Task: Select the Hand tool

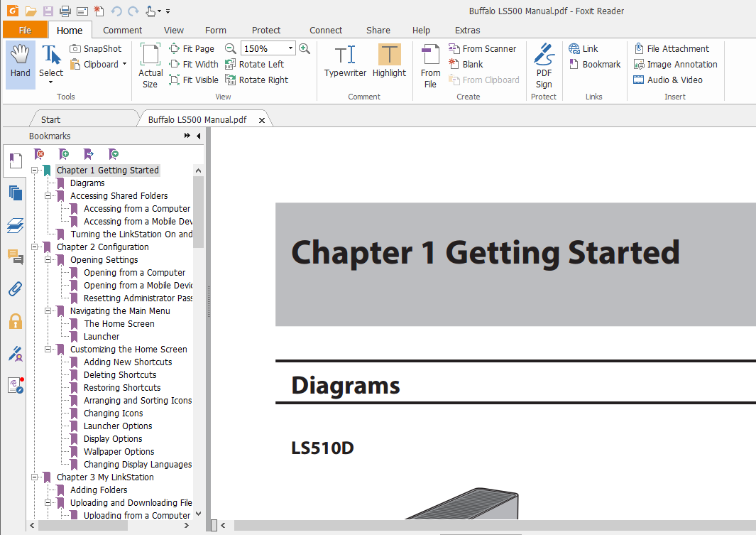Action: (x=21, y=63)
